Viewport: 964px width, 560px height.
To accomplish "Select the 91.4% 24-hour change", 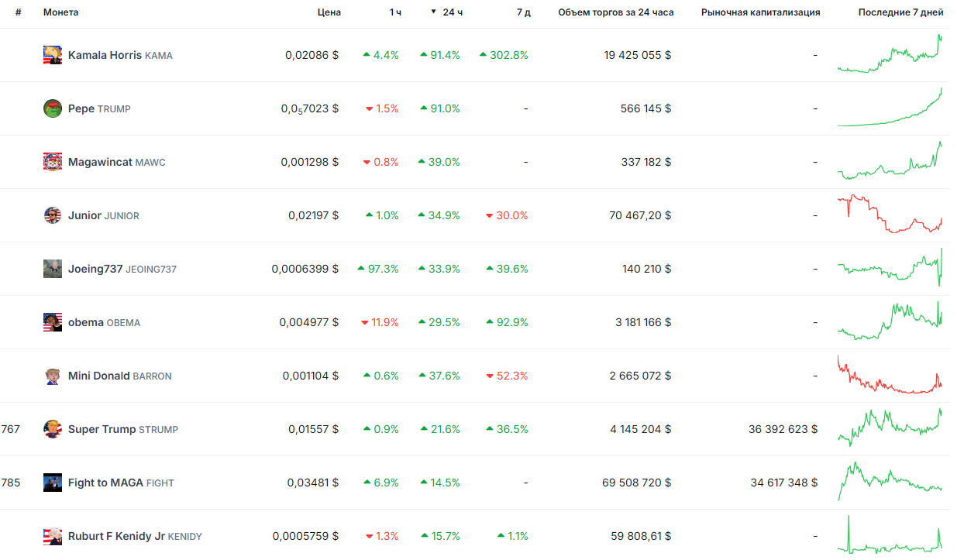I will coord(440,55).
